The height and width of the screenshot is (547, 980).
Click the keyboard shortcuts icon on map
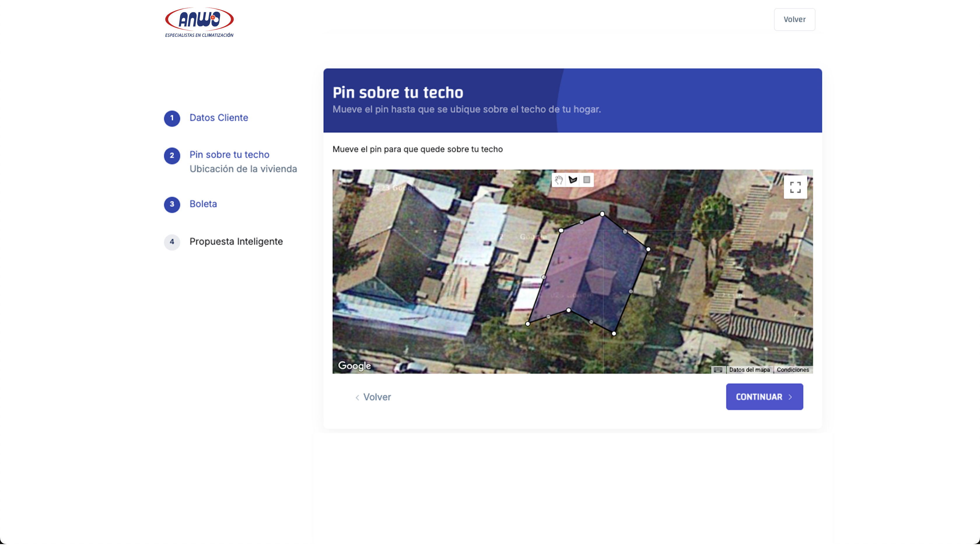tap(718, 370)
